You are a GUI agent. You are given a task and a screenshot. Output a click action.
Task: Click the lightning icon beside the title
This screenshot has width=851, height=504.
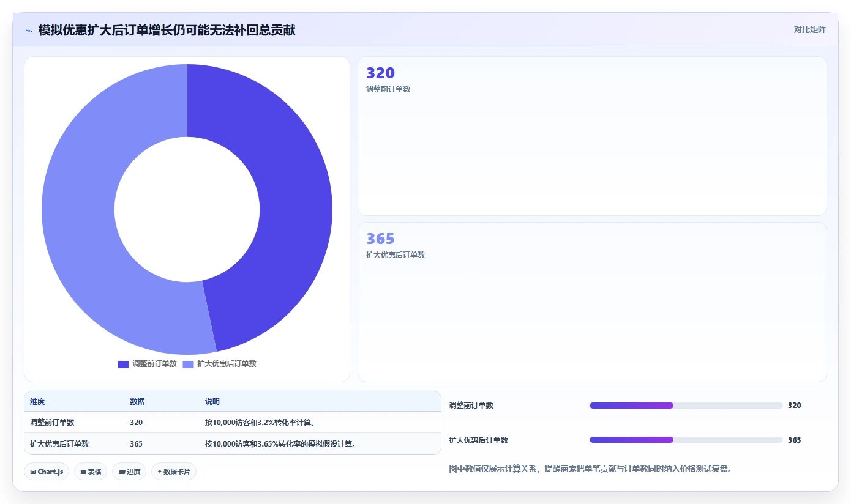coord(29,30)
